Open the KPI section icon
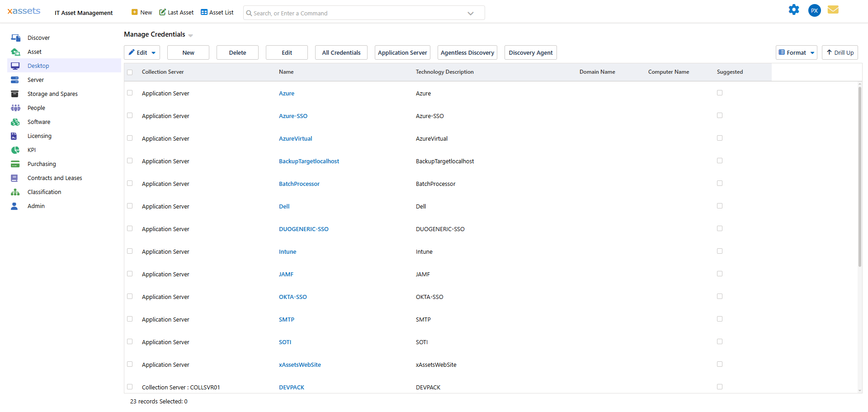868x412 pixels. pyautogui.click(x=15, y=150)
